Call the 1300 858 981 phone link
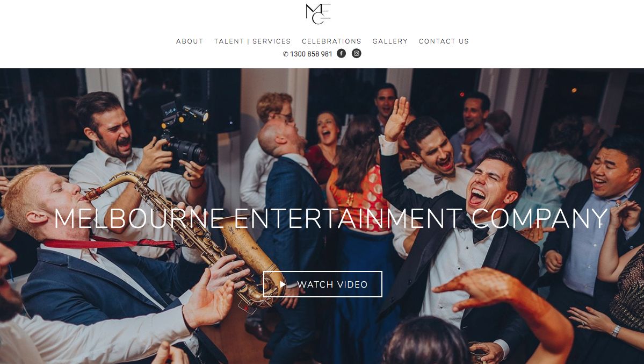 tap(311, 54)
